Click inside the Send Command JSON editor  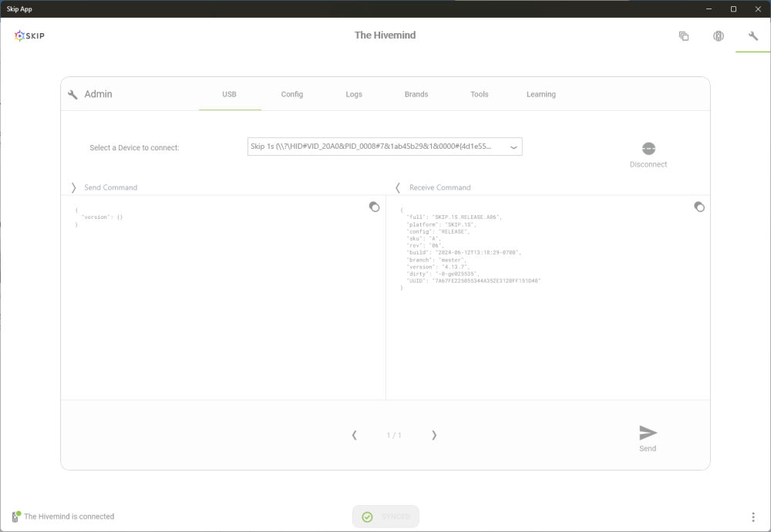(x=224, y=298)
